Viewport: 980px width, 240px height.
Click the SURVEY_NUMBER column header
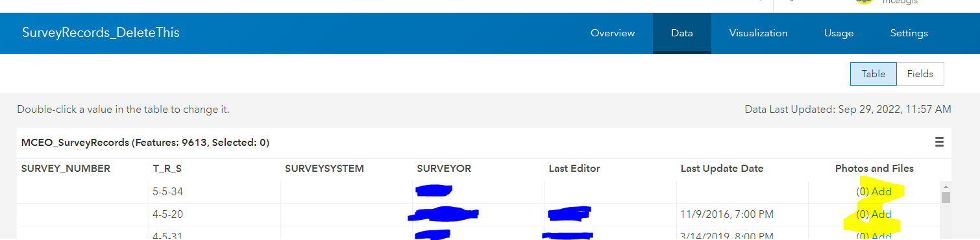coord(66,169)
